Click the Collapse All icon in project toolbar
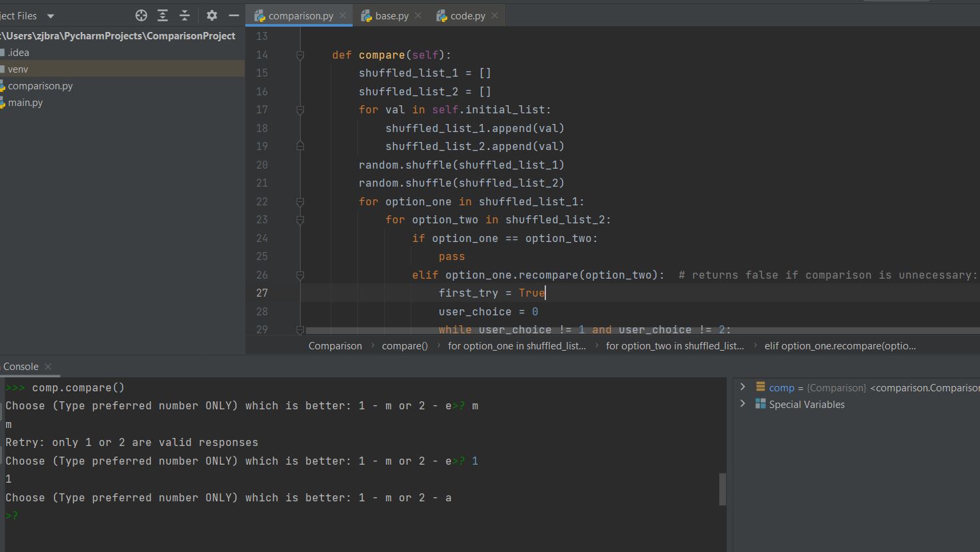The image size is (980, 552). click(x=185, y=15)
